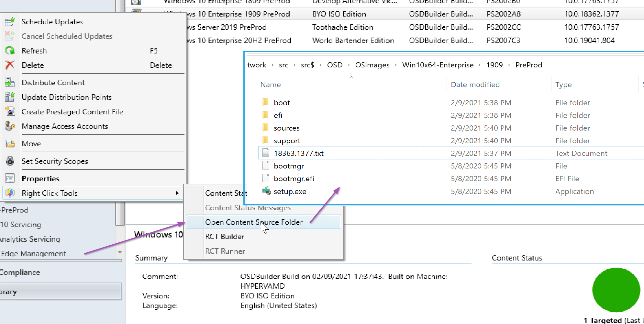Image resolution: width=644 pixels, height=324 pixels.
Task: Click the Move folder icon
Action: pos(10,144)
